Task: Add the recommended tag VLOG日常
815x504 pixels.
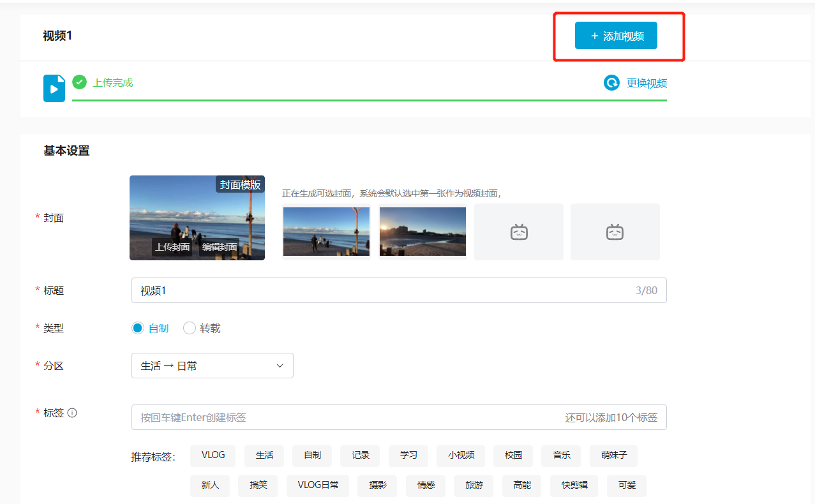Action: point(318,485)
